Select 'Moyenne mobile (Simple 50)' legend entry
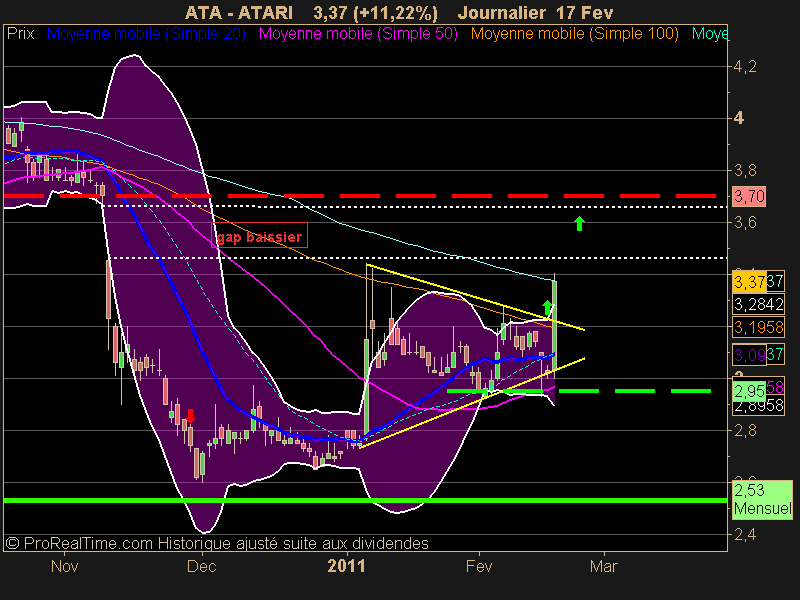The width and height of the screenshot is (800, 600). pos(358,34)
